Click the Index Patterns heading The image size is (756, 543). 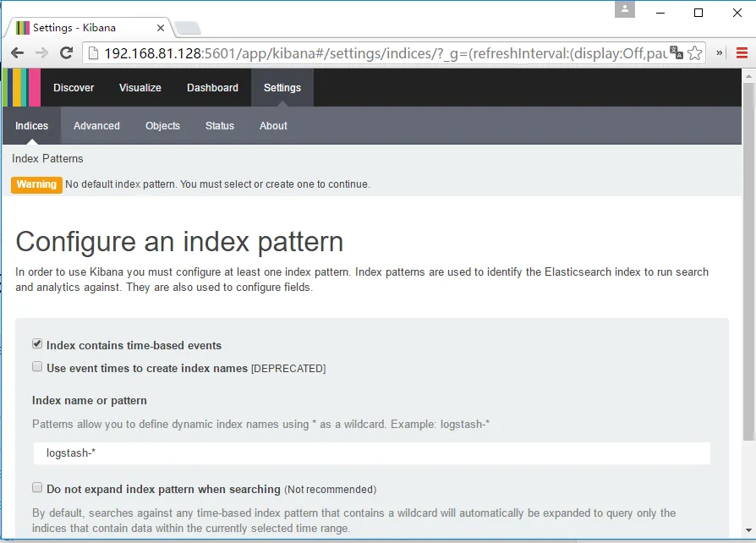(x=47, y=159)
